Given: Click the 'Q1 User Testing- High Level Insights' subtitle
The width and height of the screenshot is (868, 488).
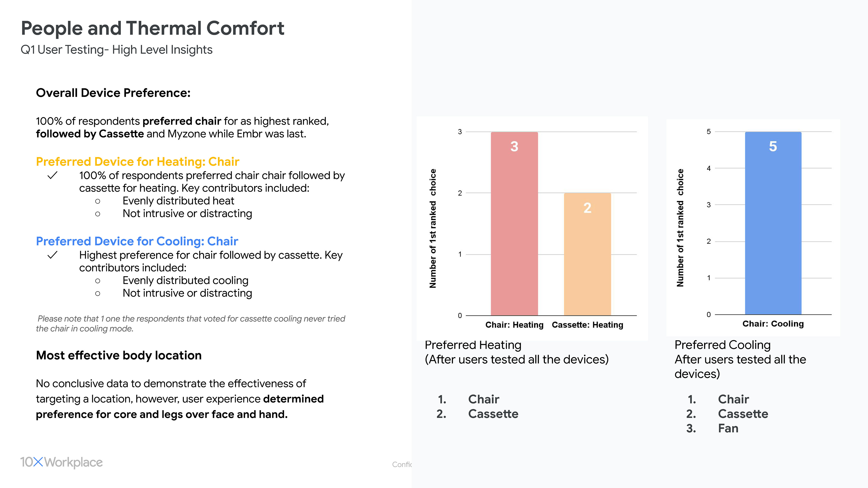Looking at the screenshot, I should point(117,50).
